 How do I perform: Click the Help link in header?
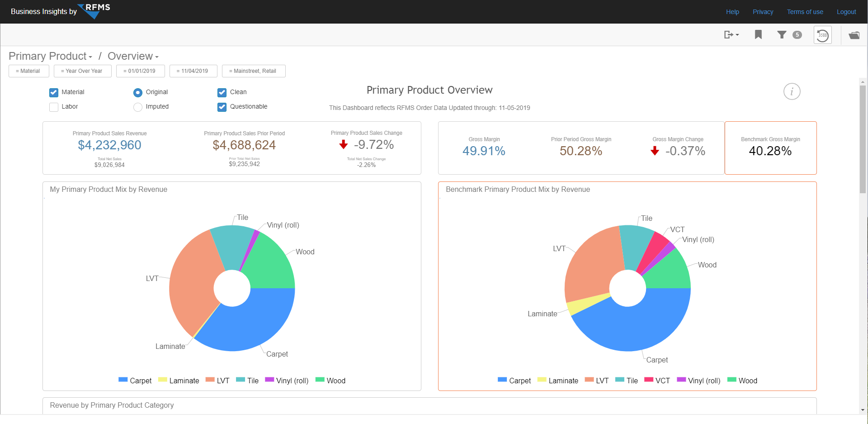coord(732,12)
